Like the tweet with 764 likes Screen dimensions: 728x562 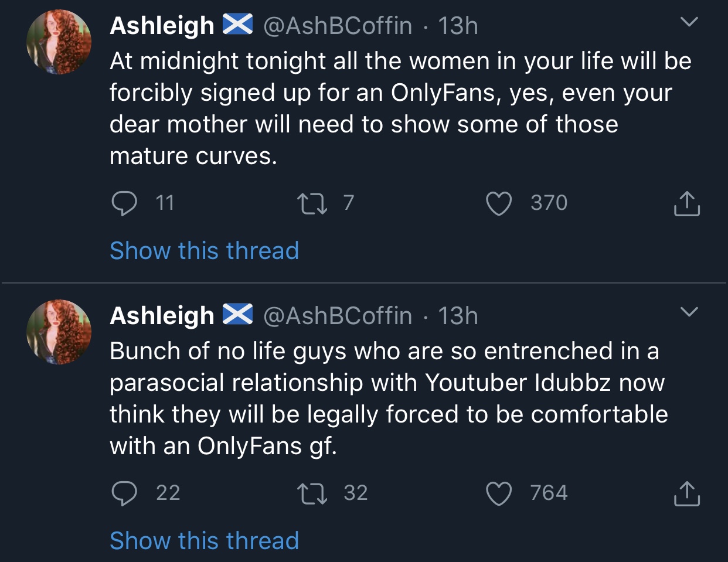point(499,493)
